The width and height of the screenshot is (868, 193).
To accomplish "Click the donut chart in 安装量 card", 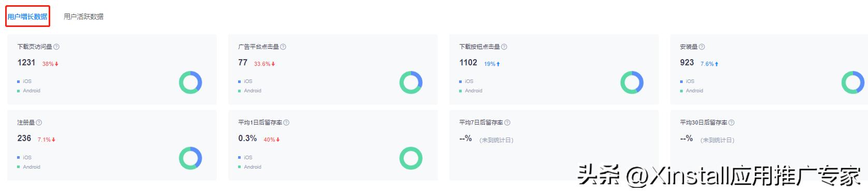I will pyautogui.click(x=853, y=82).
